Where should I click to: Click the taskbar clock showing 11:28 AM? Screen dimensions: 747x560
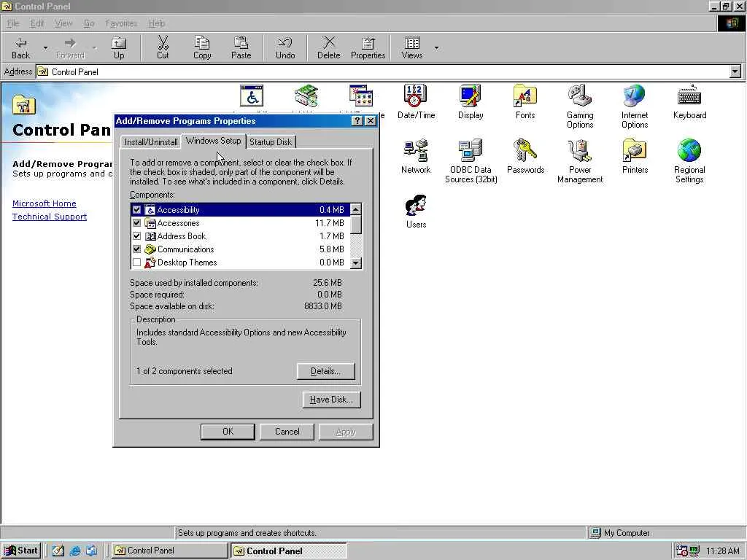[x=722, y=551]
